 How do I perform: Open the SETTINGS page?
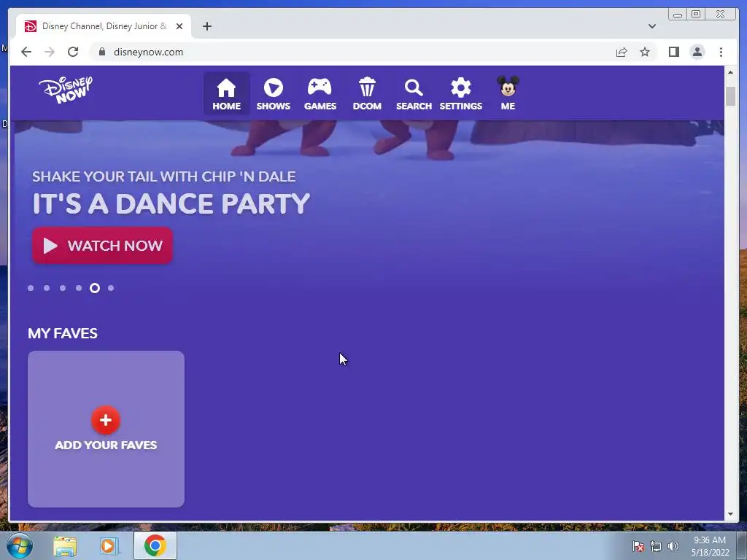[x=461, y=93]
